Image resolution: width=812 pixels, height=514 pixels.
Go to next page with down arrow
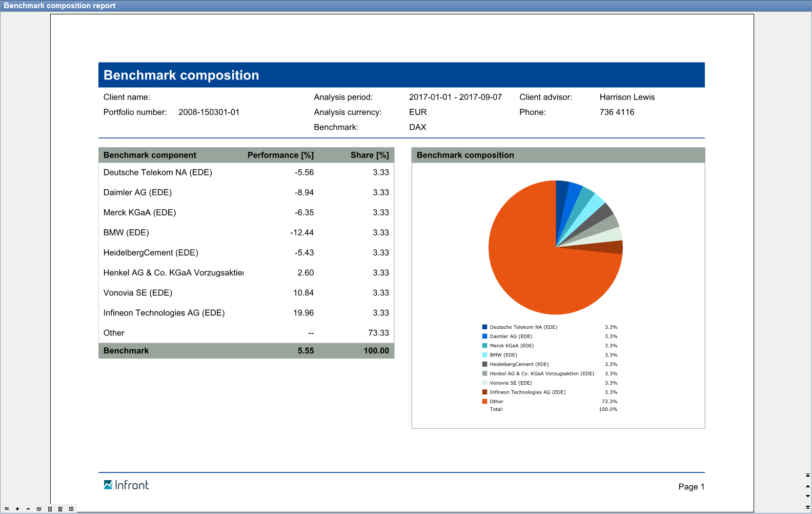click(x=808, y=496)
